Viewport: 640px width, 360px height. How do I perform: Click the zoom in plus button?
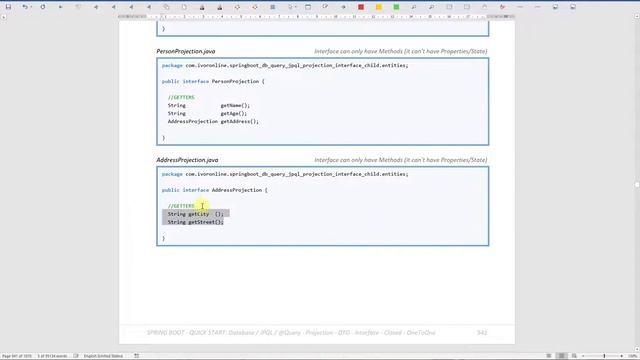point(622,356)
